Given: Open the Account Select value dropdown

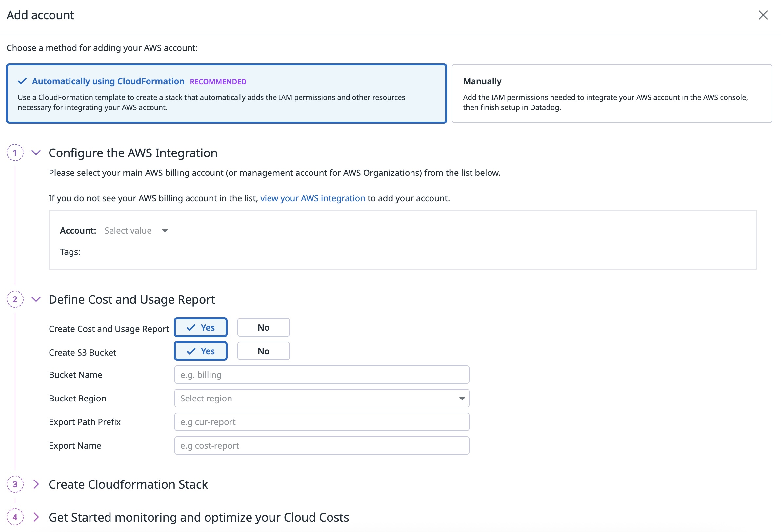Looking at the screenshot, I should click(x=136, y=231).
